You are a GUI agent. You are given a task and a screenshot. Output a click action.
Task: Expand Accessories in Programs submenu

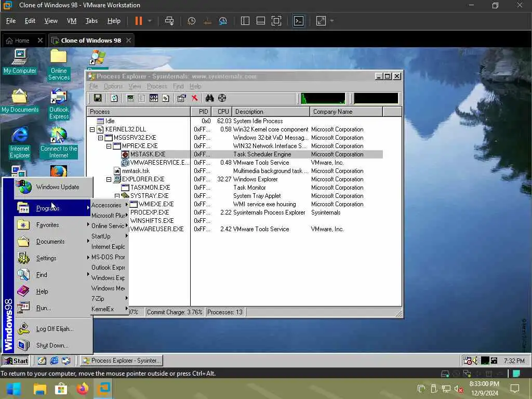click(x=110, y=205)
